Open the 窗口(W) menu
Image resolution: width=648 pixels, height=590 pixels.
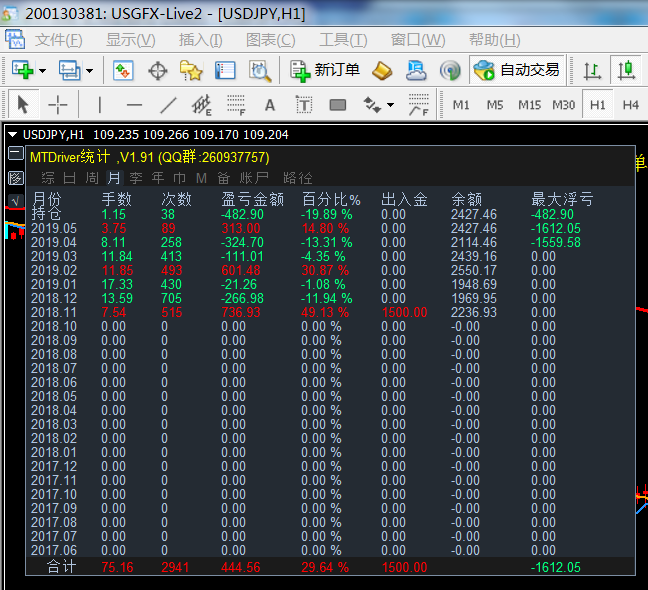click(418, 40)
